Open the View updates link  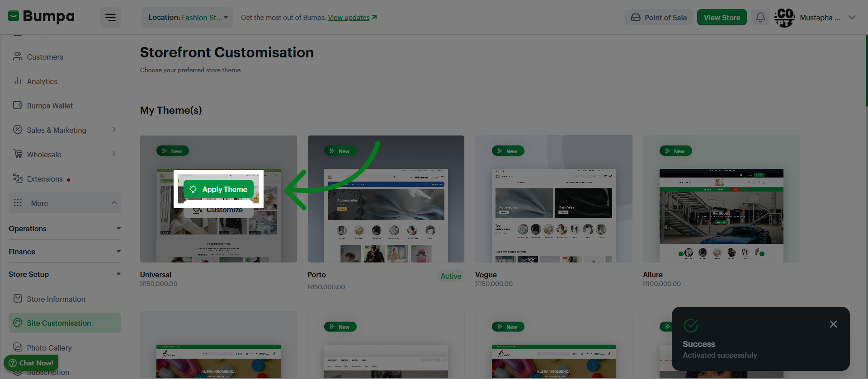point(352,17)
